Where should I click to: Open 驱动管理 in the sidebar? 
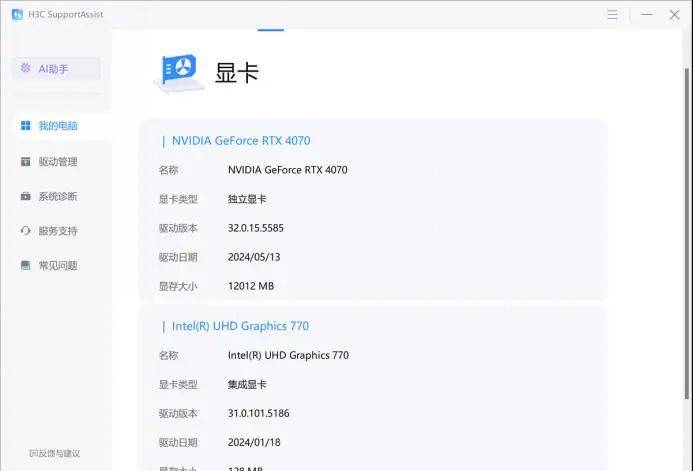58,162
